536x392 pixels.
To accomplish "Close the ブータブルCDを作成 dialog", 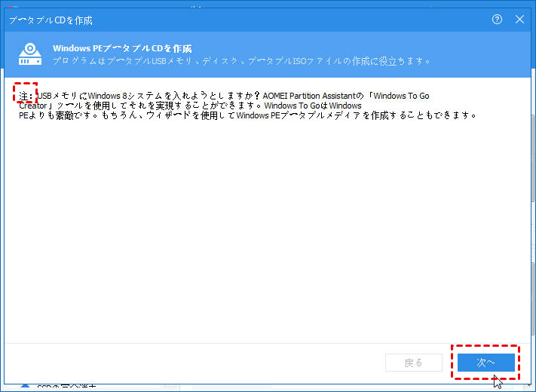I will click(x=519, y=20).
